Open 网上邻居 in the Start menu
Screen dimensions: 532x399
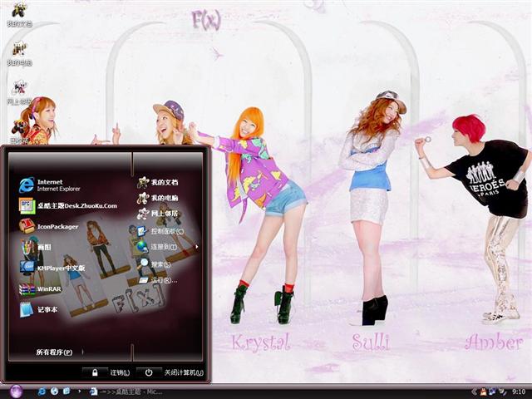158,214
